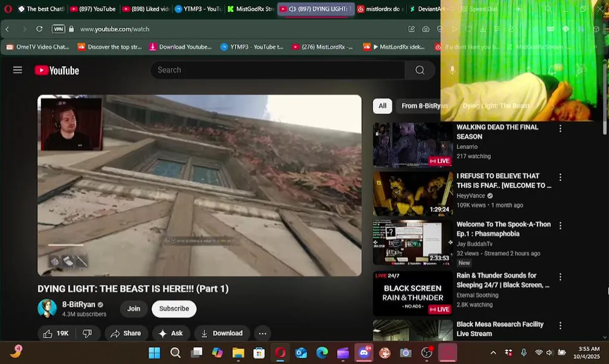Dislike the Dying Light video
The image size is (609, 364).
(x=87, y=333)
